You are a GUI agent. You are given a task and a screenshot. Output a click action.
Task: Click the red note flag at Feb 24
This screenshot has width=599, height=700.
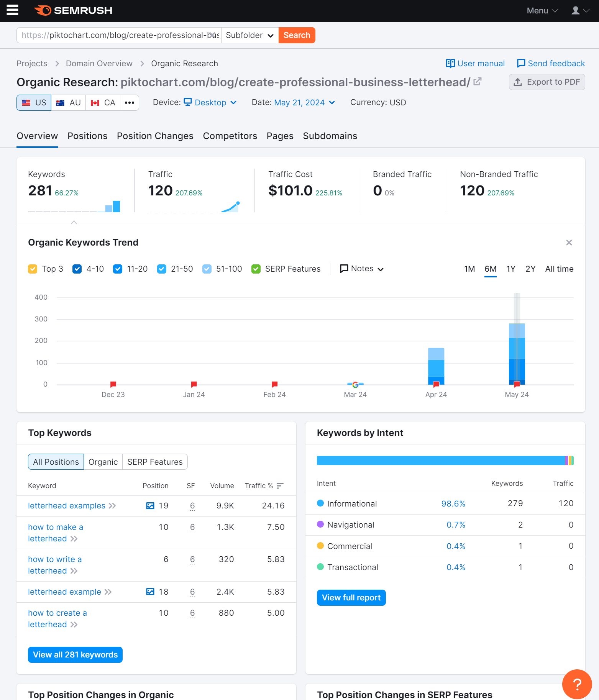274,384
